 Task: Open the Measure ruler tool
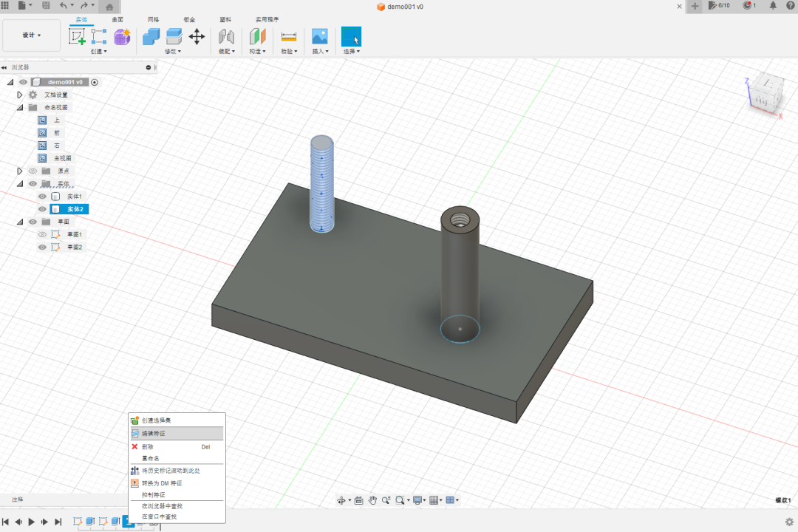coord(289,37)
